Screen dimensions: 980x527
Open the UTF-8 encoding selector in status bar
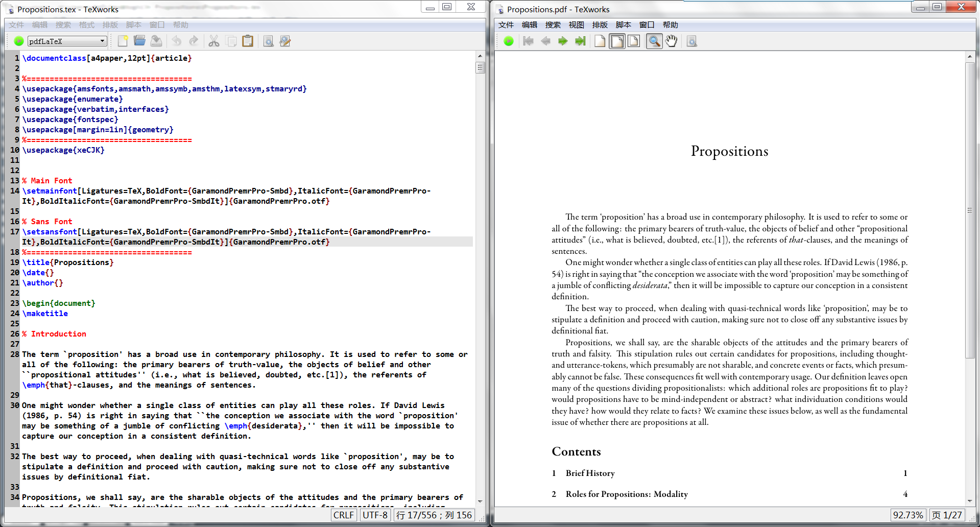click(x=375, y=515)
